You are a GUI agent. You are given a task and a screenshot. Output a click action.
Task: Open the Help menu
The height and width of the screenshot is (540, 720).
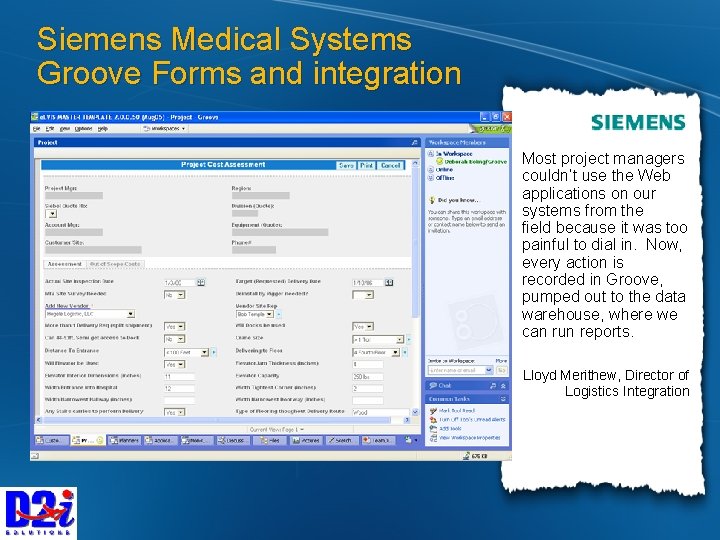coord(102,129)
